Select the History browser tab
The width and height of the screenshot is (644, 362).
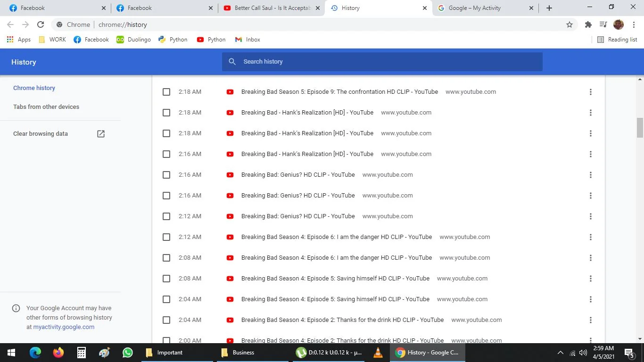point(378,8)
